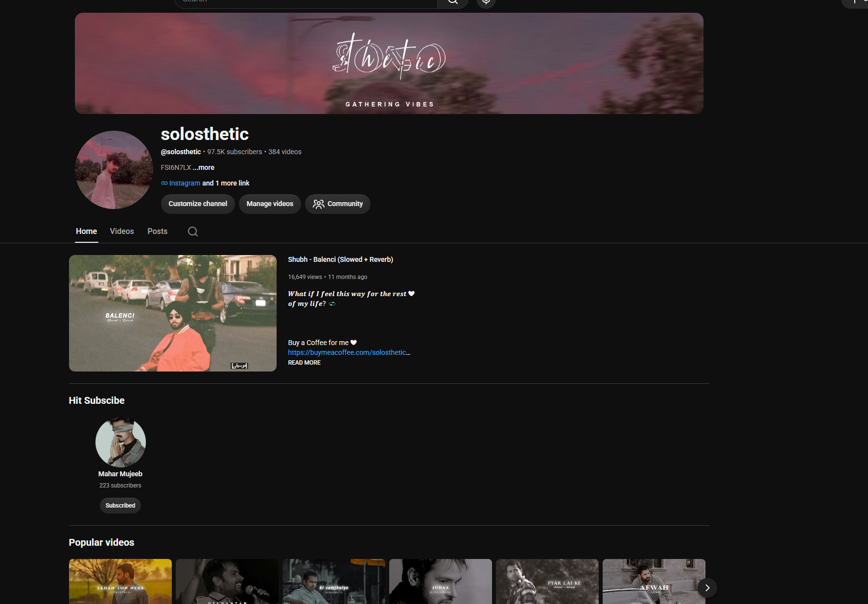
Task: Play the featured Balenci video thumbnail
Action: point(173,313)
